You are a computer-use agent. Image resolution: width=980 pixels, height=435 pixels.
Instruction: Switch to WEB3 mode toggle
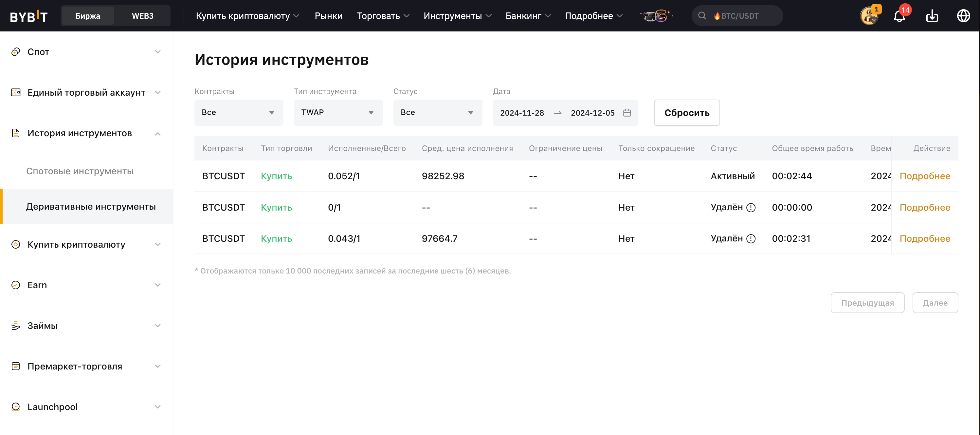pos(142,16)
